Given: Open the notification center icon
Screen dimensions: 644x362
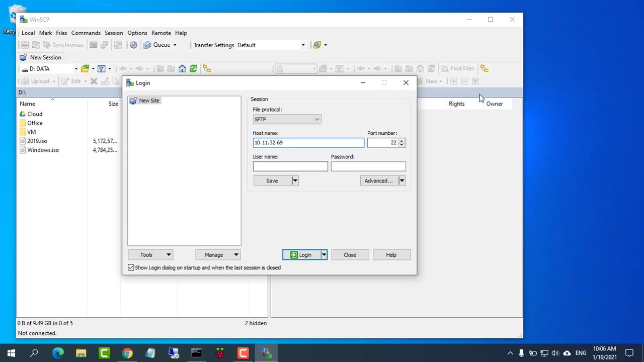Looking at the screenshot, I should click(629, 353).
